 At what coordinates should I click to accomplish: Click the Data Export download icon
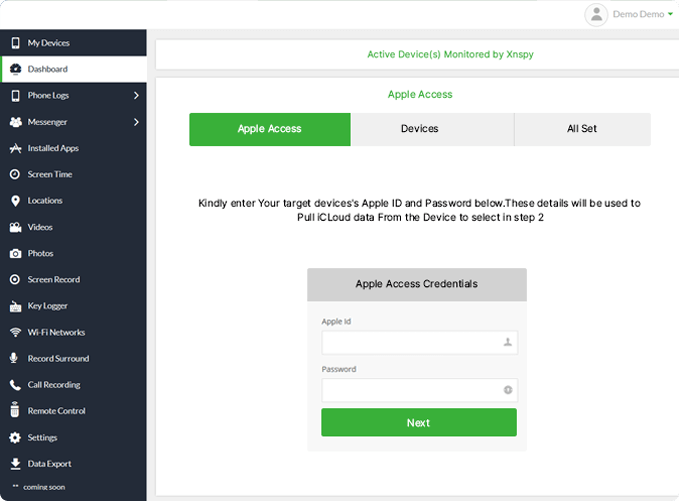pyautogui.click(x=15, y=464)
